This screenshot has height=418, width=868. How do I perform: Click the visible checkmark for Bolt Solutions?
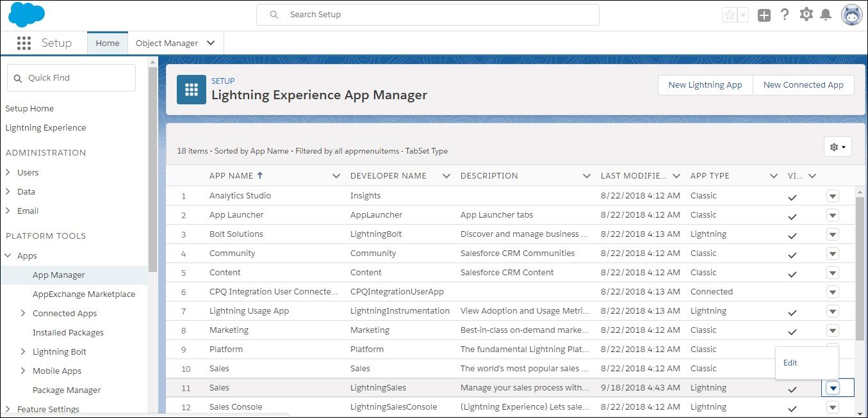pos(792,236)
